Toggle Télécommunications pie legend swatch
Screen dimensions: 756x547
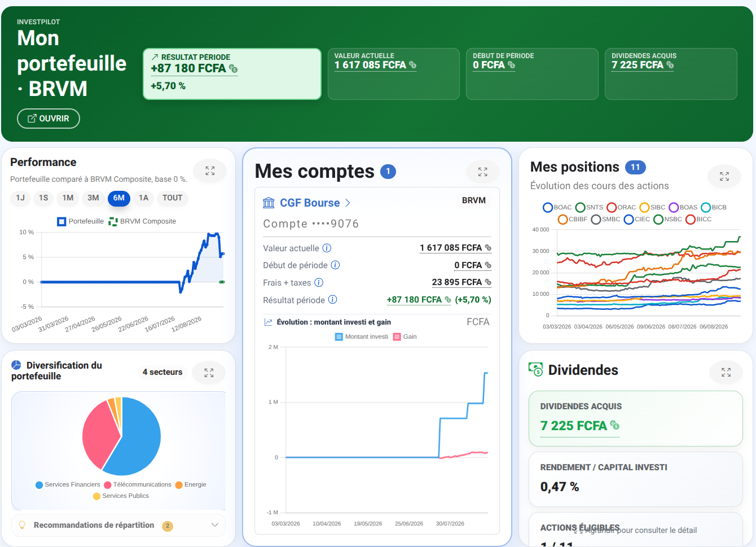point(108,485)
